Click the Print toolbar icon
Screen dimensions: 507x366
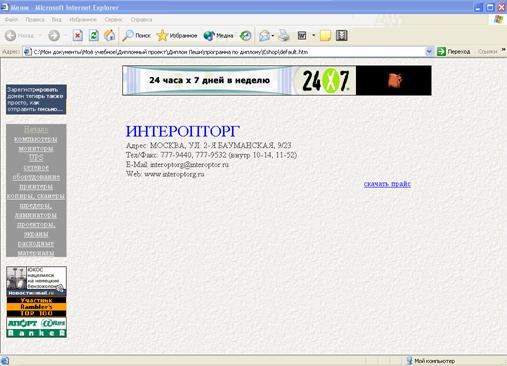tap(284, 35)
